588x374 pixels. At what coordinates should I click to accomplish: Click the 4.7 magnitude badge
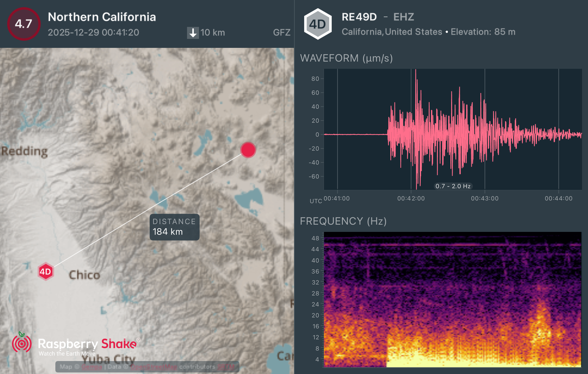[24, 24]
